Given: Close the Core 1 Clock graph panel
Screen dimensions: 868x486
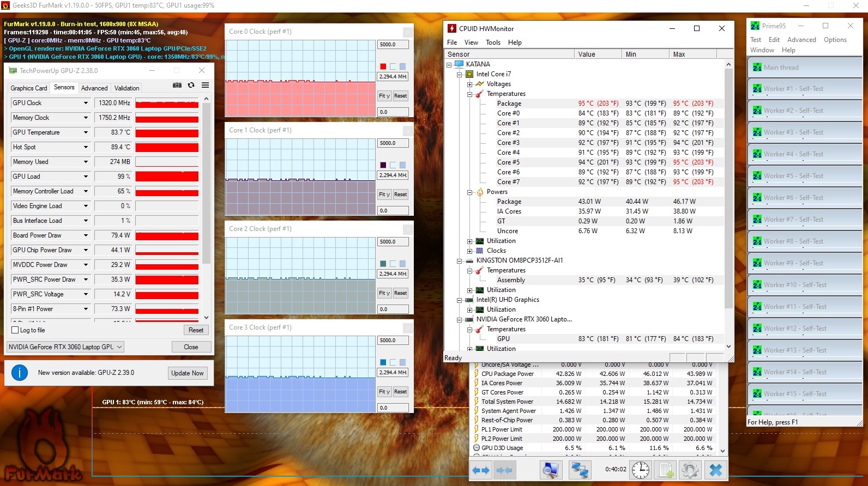Looking at the screenshot, I should (x=407, y=131).
